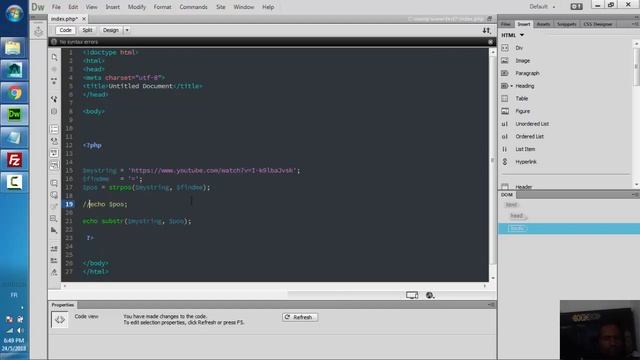Switch to the Files panel tab
The image size is (640, 360).
[x=506, y=24]
